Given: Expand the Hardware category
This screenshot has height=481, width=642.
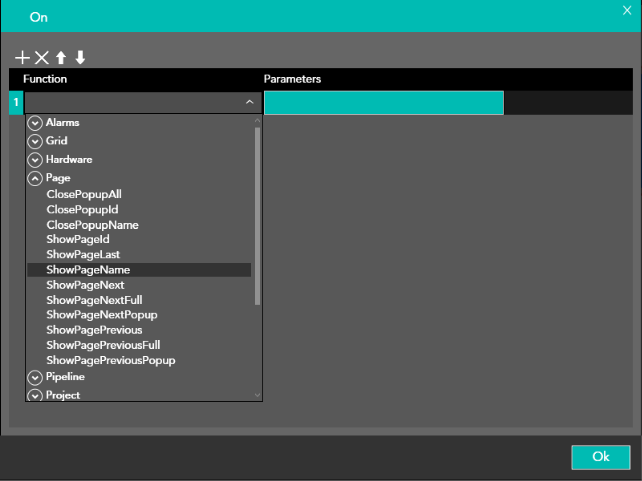Looking at the screenshot, I should coord(35,160).
